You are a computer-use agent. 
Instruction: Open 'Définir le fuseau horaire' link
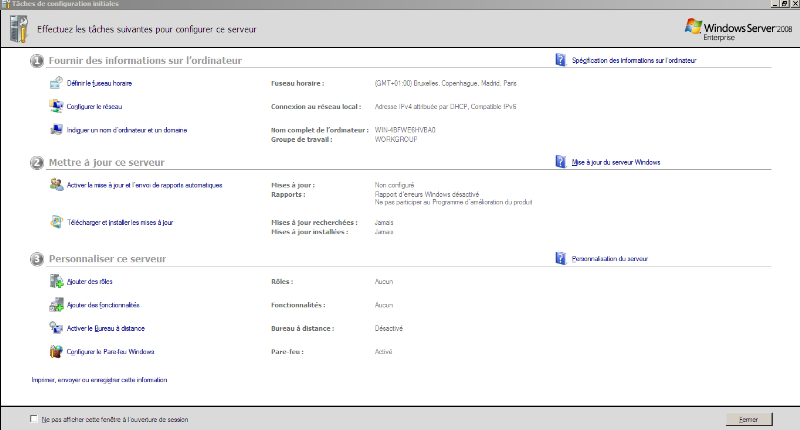click(99, 83)
